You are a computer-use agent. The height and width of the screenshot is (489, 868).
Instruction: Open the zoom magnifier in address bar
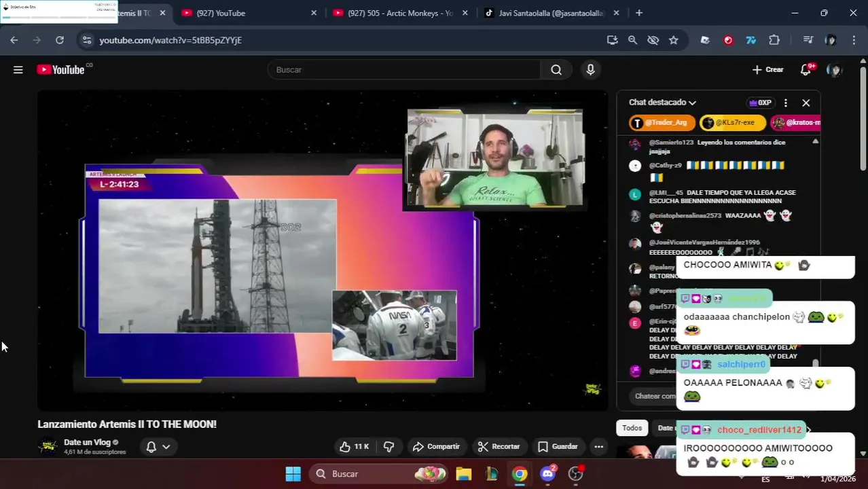point(633,40)
